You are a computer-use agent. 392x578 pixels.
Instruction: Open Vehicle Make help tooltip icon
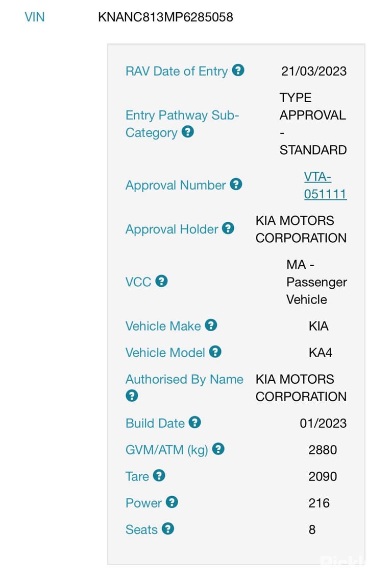click(x=211, y=325)
